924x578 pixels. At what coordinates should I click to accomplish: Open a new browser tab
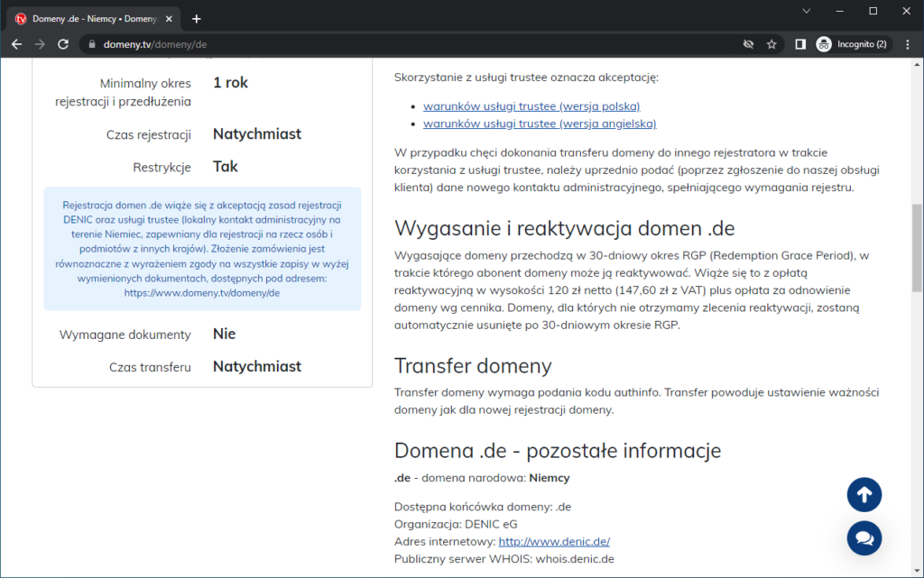(x=197, y=16)
